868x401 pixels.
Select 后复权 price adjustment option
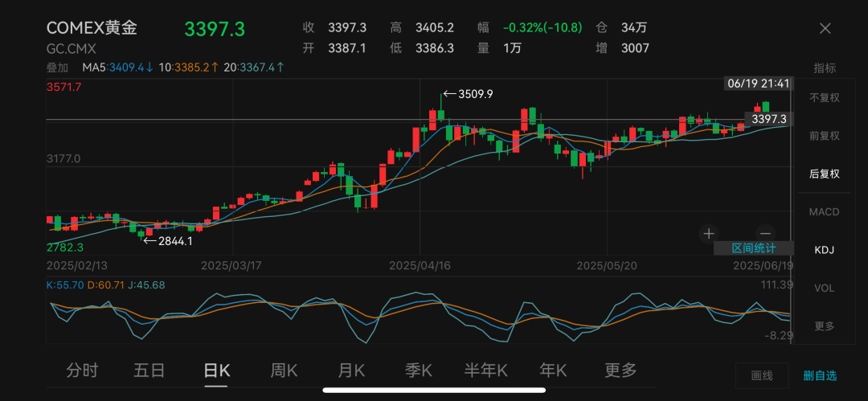coord(824,174)
